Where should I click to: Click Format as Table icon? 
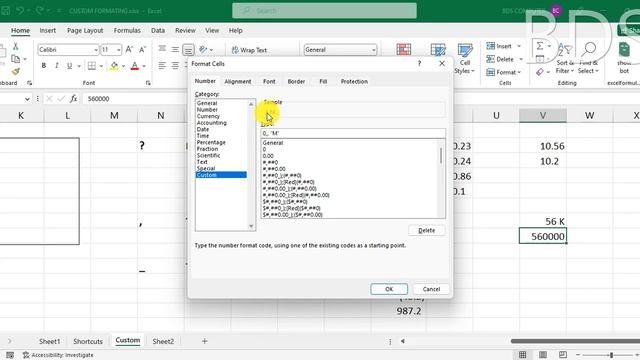pos(438,49)
